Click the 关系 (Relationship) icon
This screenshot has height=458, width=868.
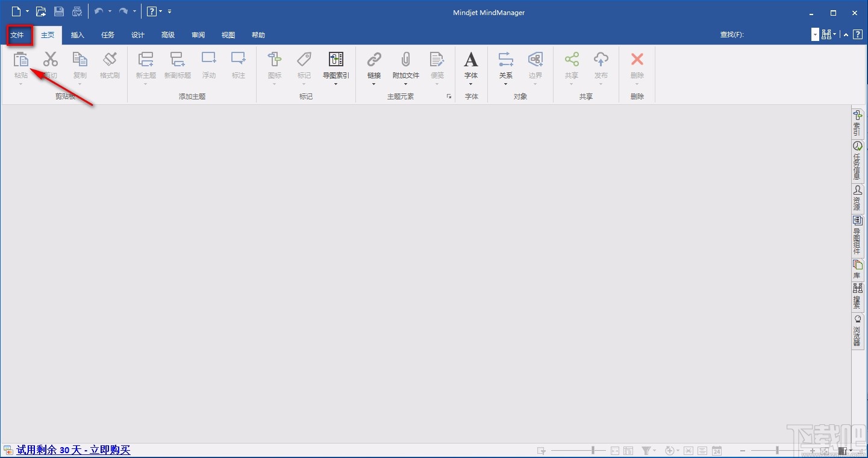506,59
